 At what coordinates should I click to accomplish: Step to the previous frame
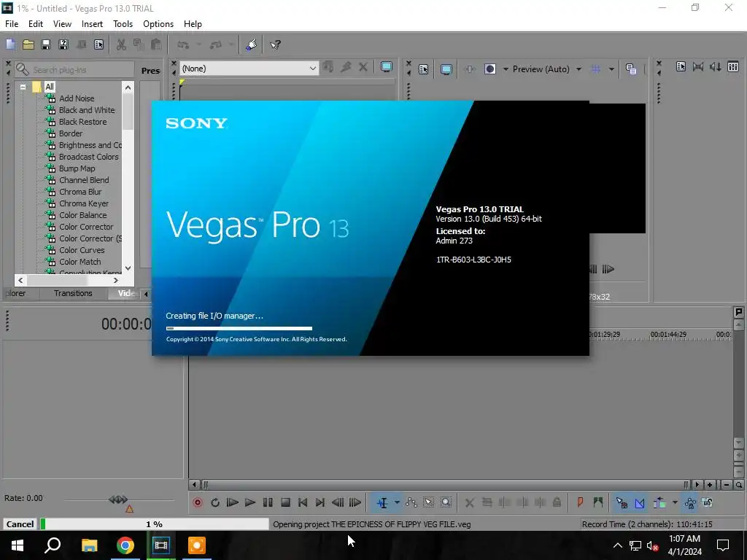pyautogui.click(x=338, y=502)
